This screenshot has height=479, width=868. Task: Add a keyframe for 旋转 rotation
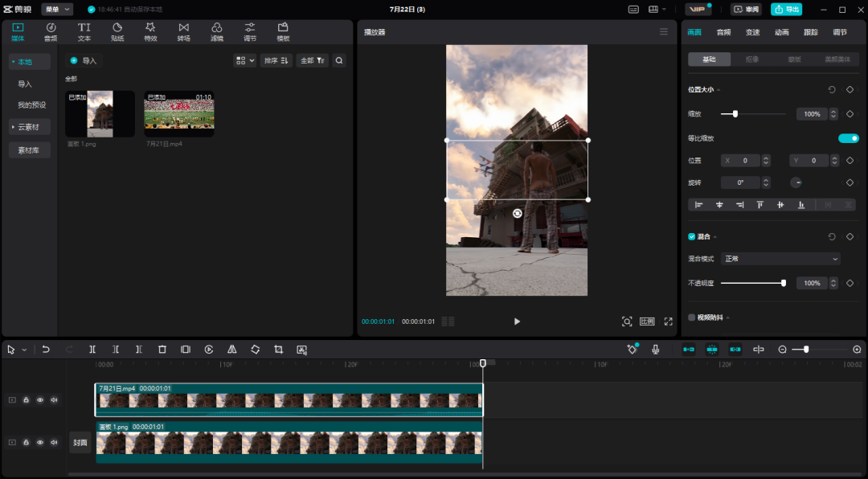pos(850,182)
